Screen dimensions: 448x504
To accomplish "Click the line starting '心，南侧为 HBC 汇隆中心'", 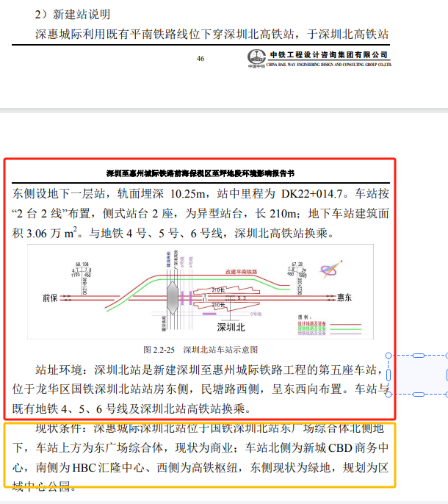I will (200, 468).
